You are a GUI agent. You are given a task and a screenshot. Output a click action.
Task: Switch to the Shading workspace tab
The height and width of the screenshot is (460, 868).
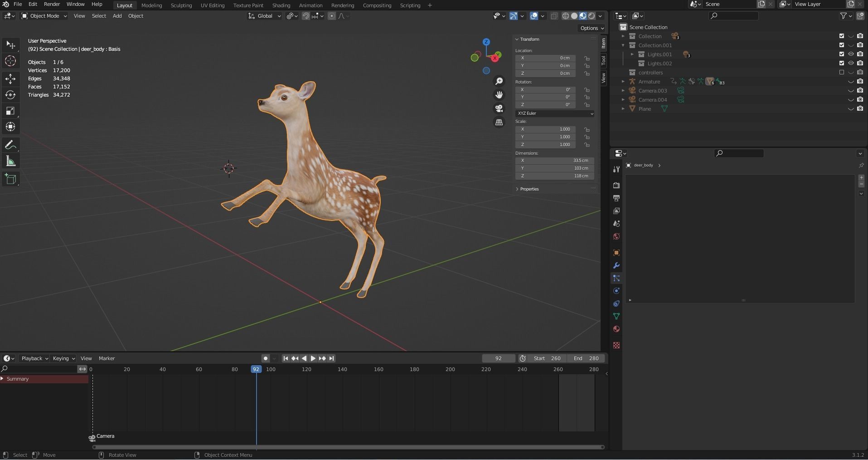pyautogui.click(x=281, y=5)
